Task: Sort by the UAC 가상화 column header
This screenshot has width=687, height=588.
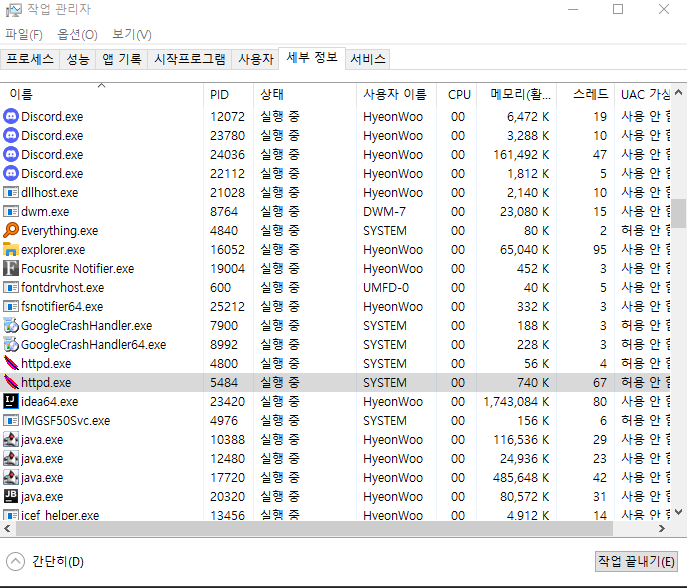Action: pyautogui.click(x=642, y=94)
